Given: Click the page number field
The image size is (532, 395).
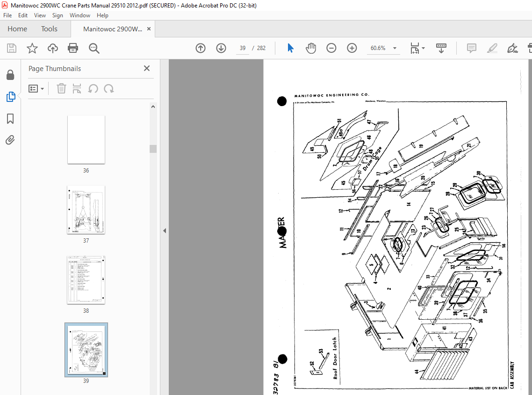Looking at the screenshot, I should pos(242,48).
